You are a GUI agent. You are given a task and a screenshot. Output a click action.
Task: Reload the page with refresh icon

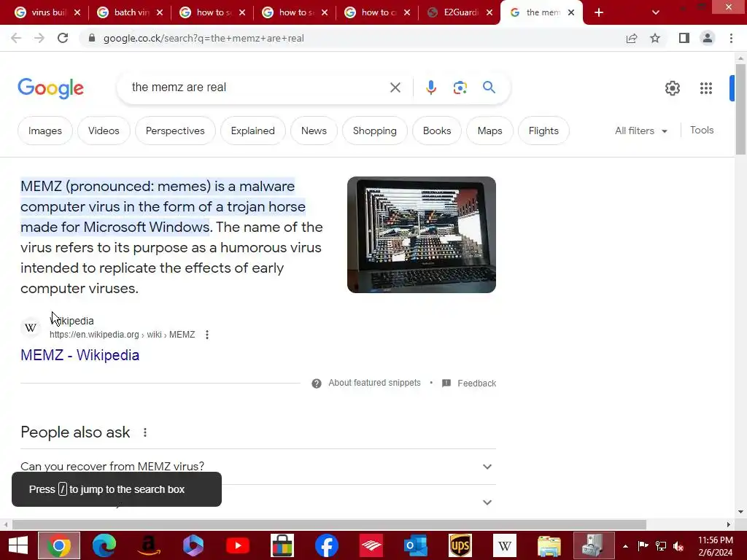pyautogui.click(x=63, y=38)
